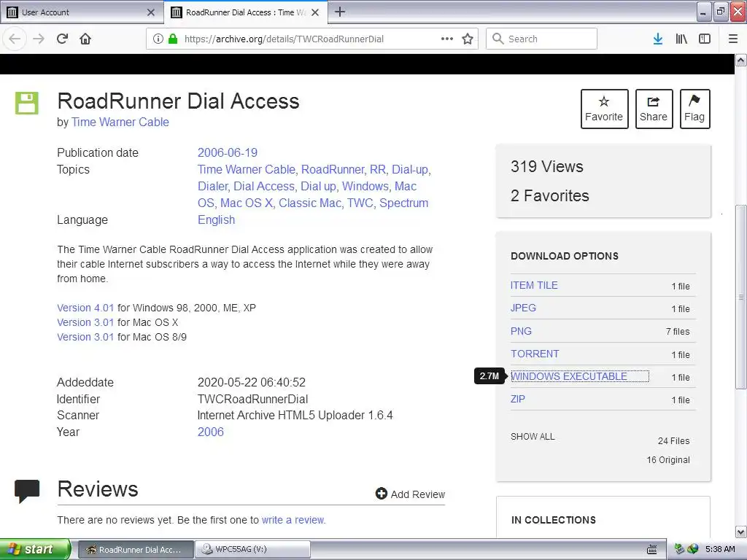Click the Reviews speech bubble icon
This screenshot has width=747, height=560.
27,491
